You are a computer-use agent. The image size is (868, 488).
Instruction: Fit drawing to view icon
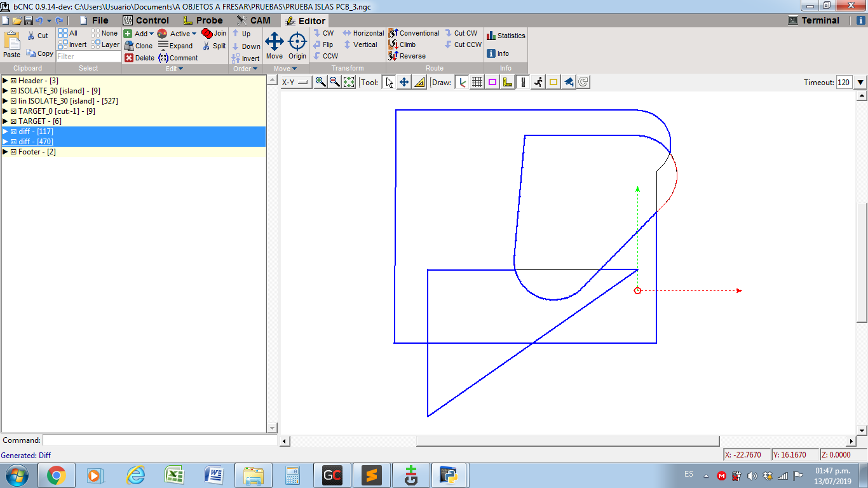pos(349,82)
